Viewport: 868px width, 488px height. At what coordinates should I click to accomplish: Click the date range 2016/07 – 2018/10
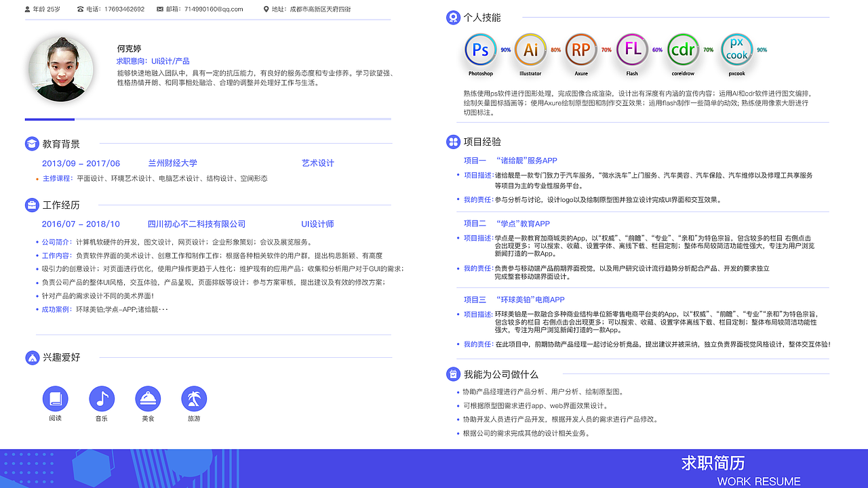(81, 224)
